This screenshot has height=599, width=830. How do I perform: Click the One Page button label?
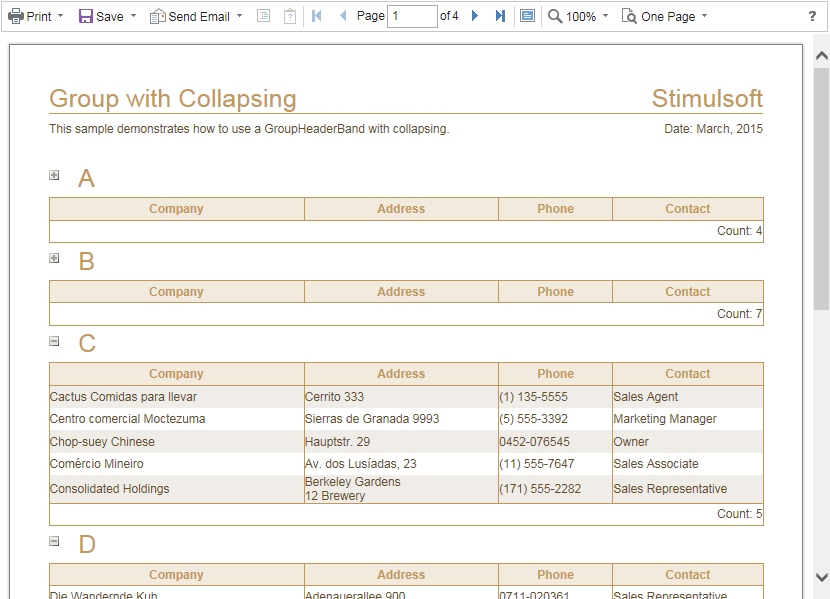[668, 16]
